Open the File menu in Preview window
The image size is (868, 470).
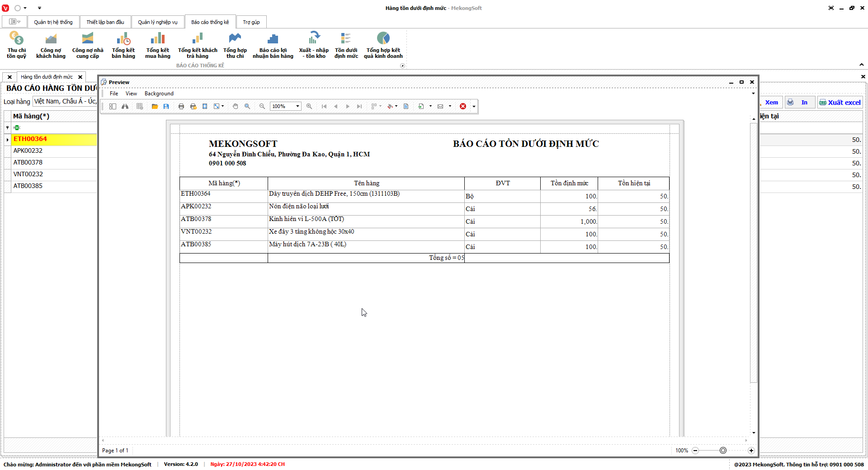pos(114,94)
